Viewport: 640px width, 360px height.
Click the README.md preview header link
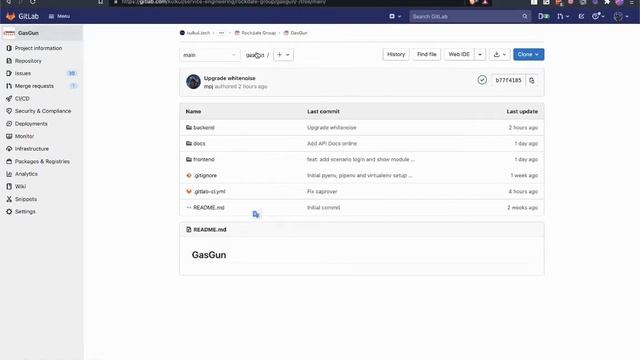click(x=210, y=230)
